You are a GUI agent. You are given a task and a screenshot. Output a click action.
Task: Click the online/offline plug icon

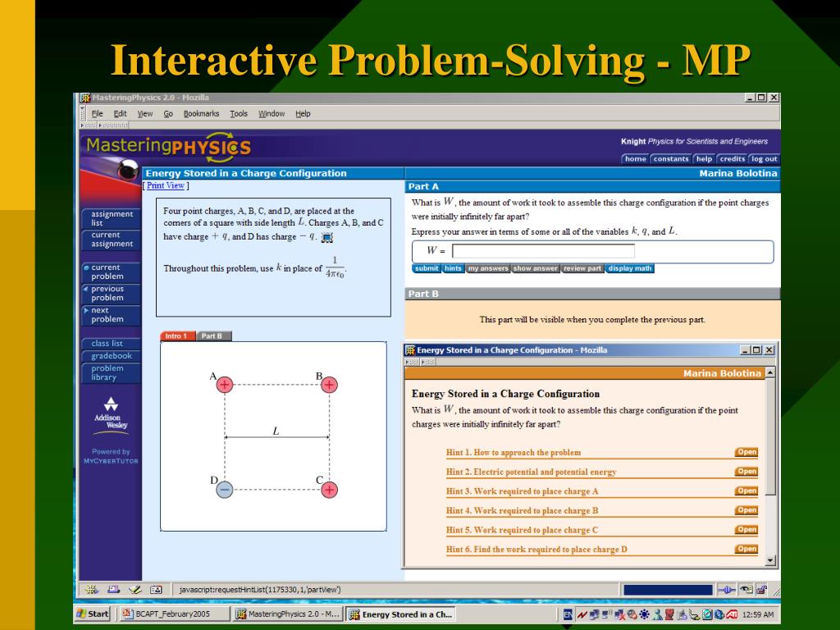click(x=727, y=590)
